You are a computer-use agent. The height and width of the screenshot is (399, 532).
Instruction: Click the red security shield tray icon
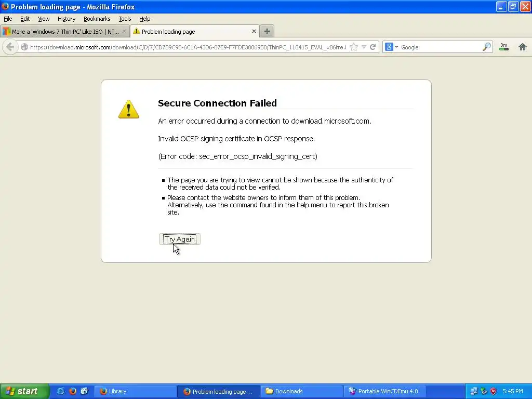click(x=494, y=391)
